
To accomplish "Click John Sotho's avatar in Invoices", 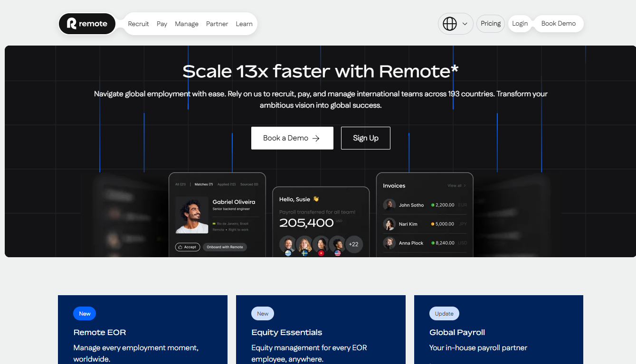I will [x=389, y=205].
